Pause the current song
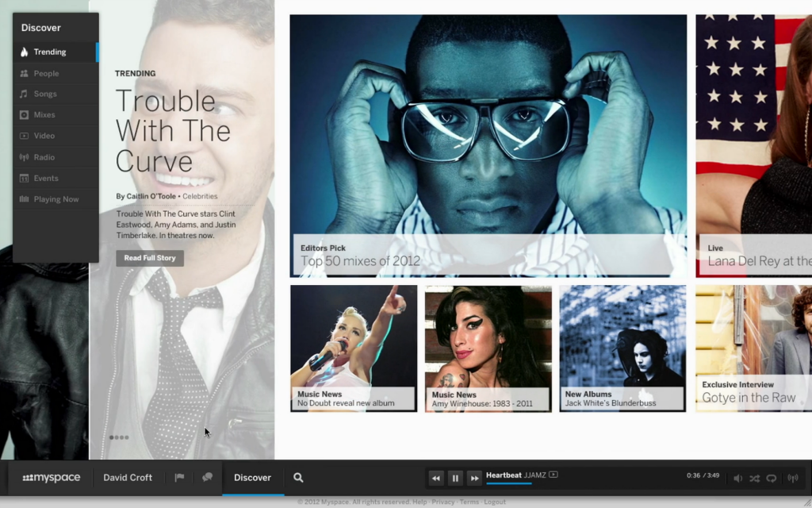The height and width of the screenshot is (508, 812). click(455, 478)
